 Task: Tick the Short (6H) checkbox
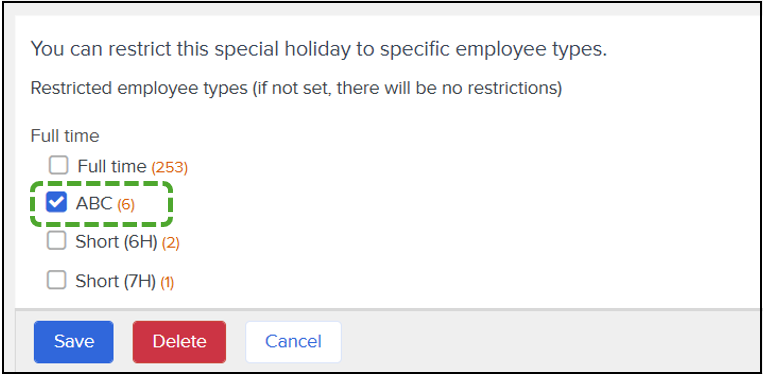(56, 240)
